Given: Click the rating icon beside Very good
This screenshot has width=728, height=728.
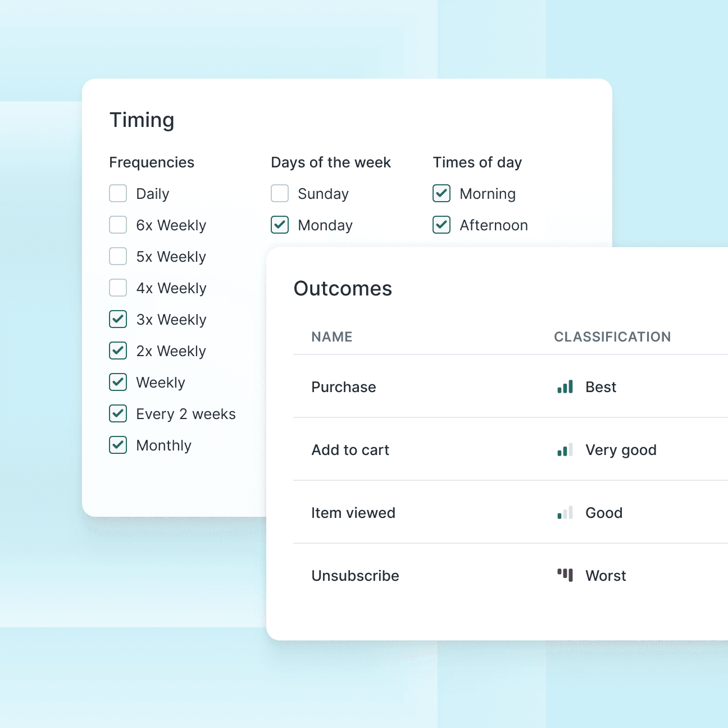Looking at the screenshot, I should point(565,449).
